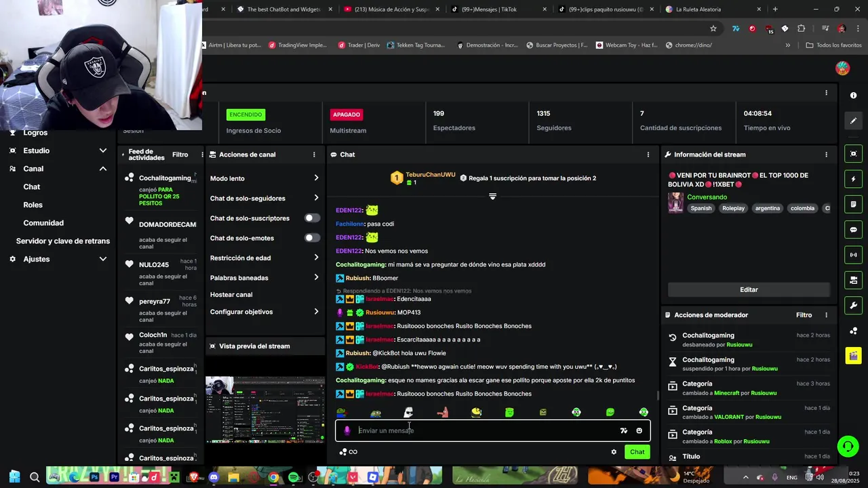Click the Minecraft category link
This screenshot has width=868, height=488.
pos(726,393)
